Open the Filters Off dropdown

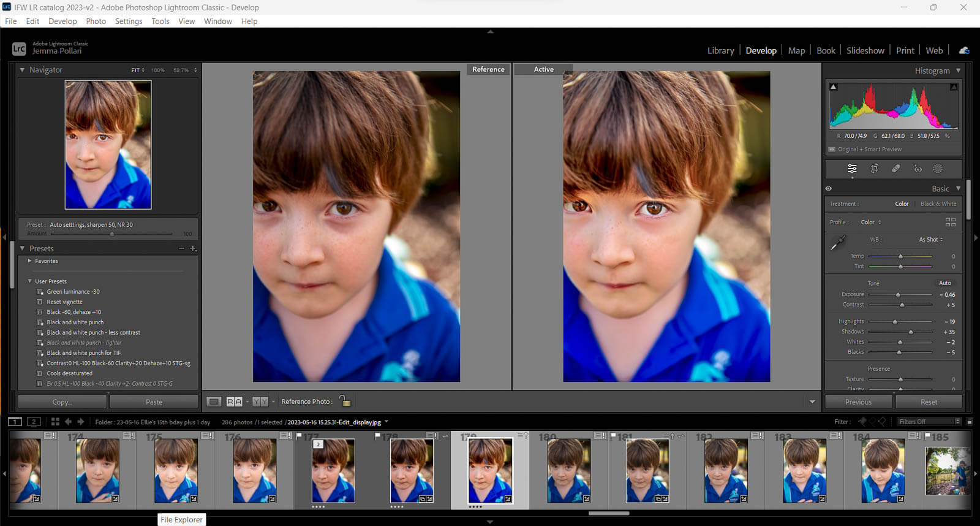point(929,422)
